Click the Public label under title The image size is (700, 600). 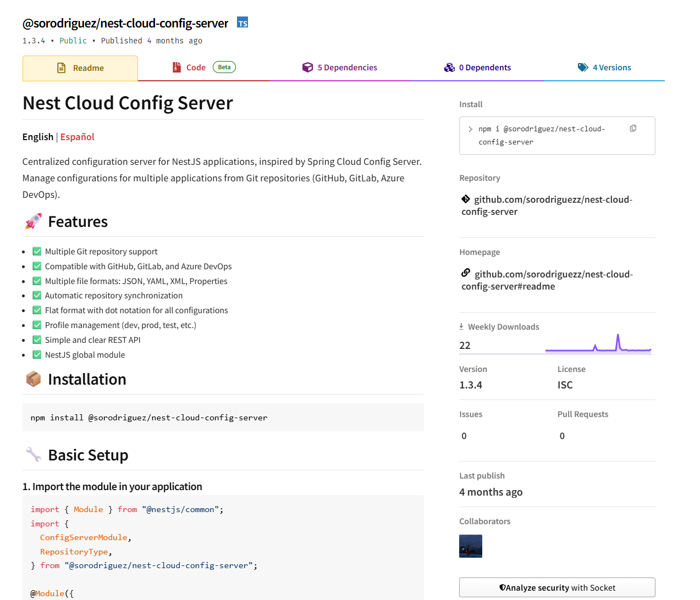coord(73,41)
